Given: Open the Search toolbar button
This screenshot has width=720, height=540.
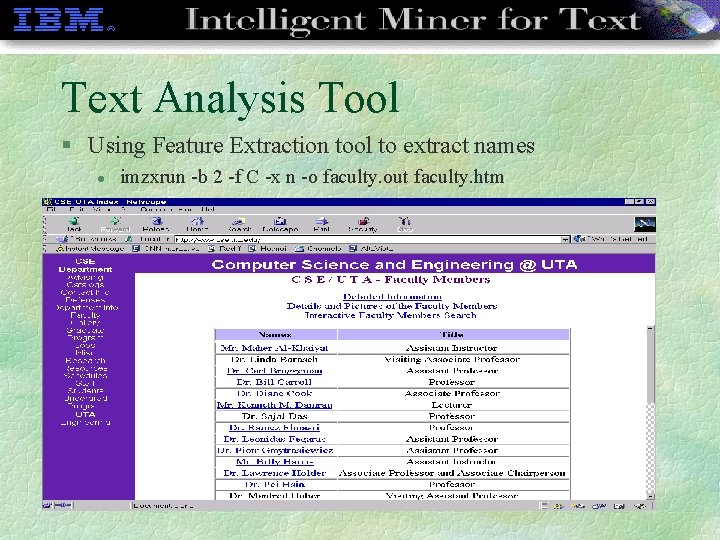Looking at the screenshot, I should 239,225.
